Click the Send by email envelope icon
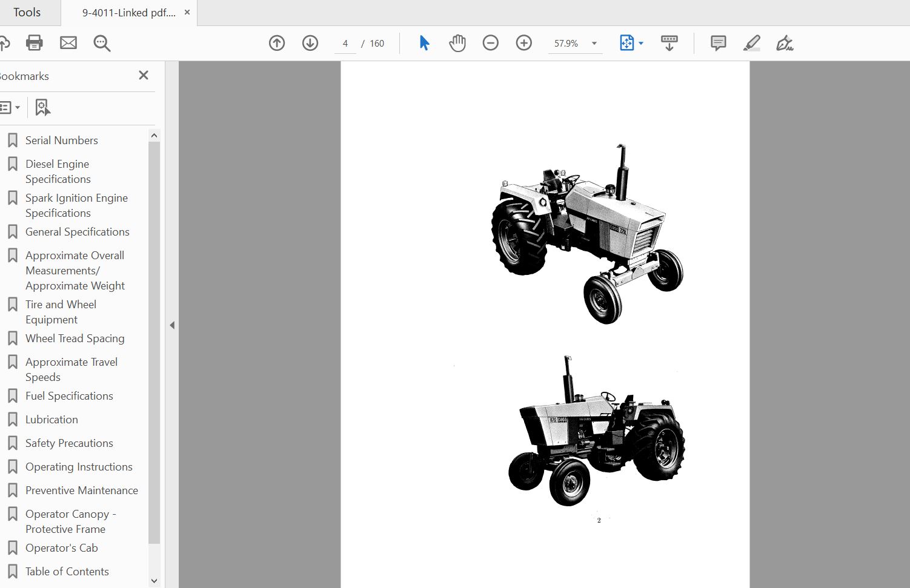The width and height of the screenshot is (910, 588). coord(68,43)
